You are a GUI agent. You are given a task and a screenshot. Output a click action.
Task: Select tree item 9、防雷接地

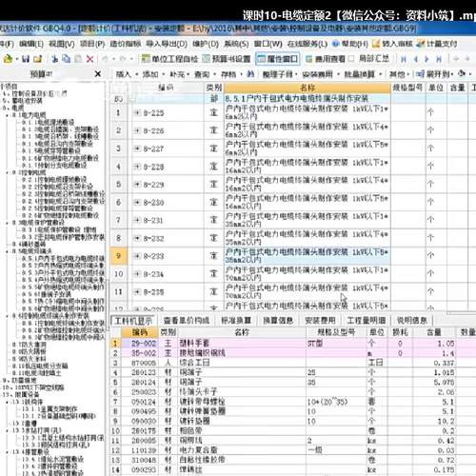click(x=20, y=380)
